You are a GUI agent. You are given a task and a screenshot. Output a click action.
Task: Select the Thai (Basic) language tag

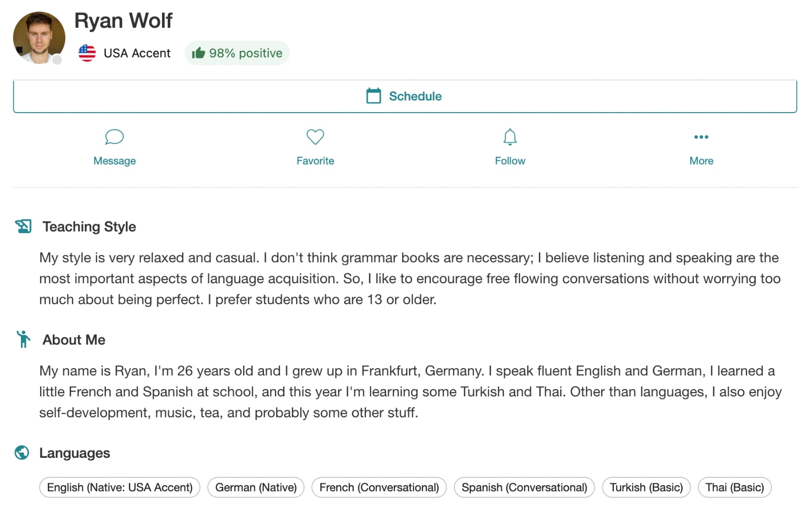(x=734, y=488)
